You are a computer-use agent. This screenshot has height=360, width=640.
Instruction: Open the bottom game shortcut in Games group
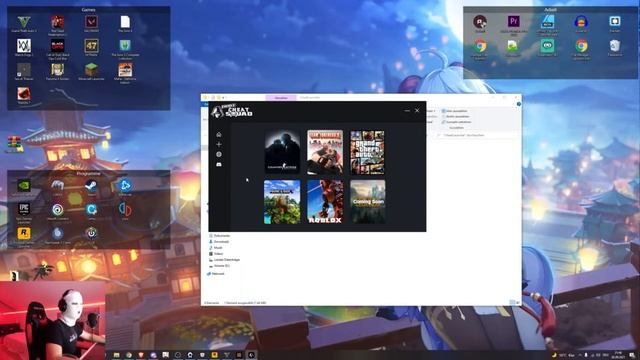(24, 96)
